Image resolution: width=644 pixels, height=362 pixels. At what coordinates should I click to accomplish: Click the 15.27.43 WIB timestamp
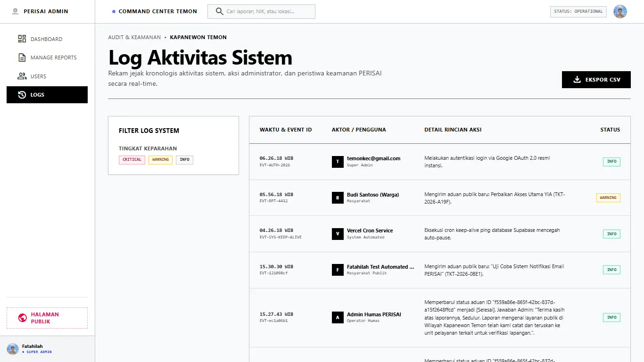[276, 314]
